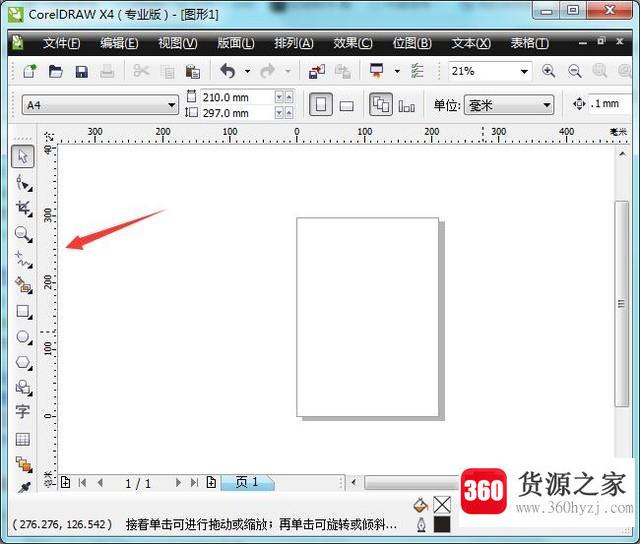The width and height of the screenshot is (640, 544).
Task: Click the black outline color swatch
Action: tap(442, 524)
